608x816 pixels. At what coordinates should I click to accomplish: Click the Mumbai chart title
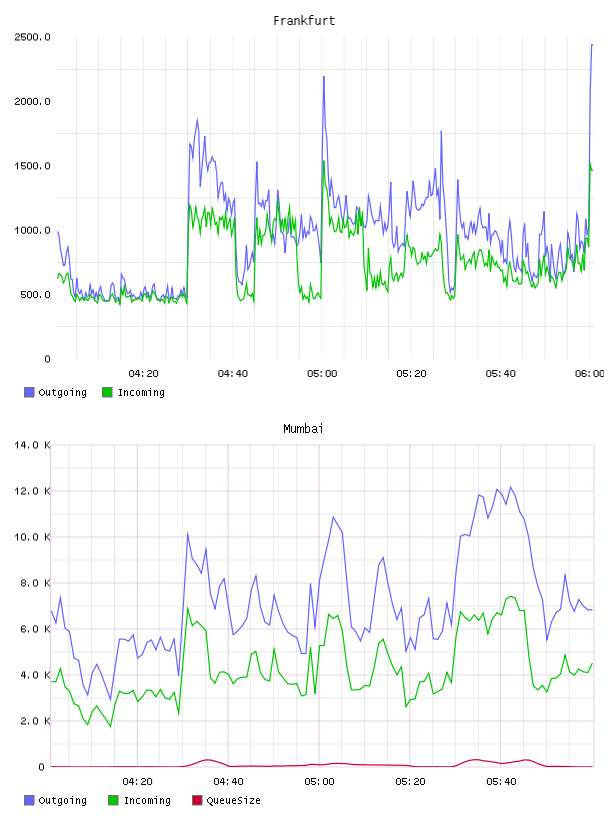click(303, 429)
